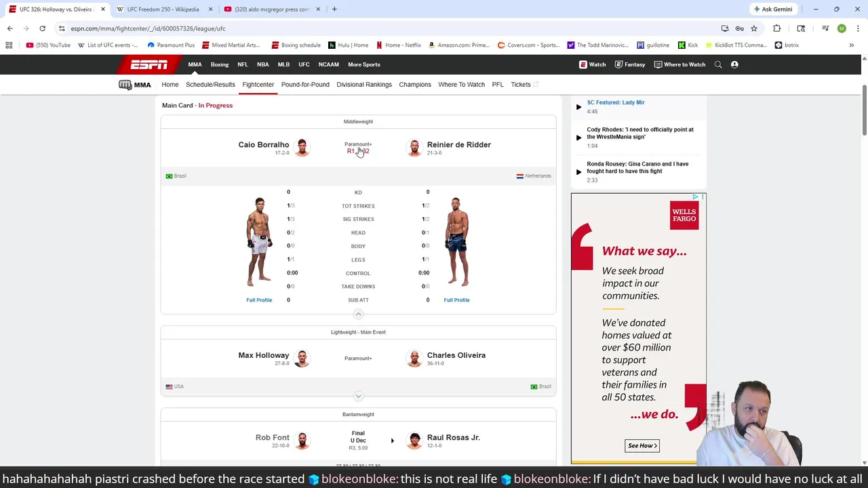The height and width of the screenshot is (488, 868).
Task: Open the Kick bookmark
Action: pos(688,45)
